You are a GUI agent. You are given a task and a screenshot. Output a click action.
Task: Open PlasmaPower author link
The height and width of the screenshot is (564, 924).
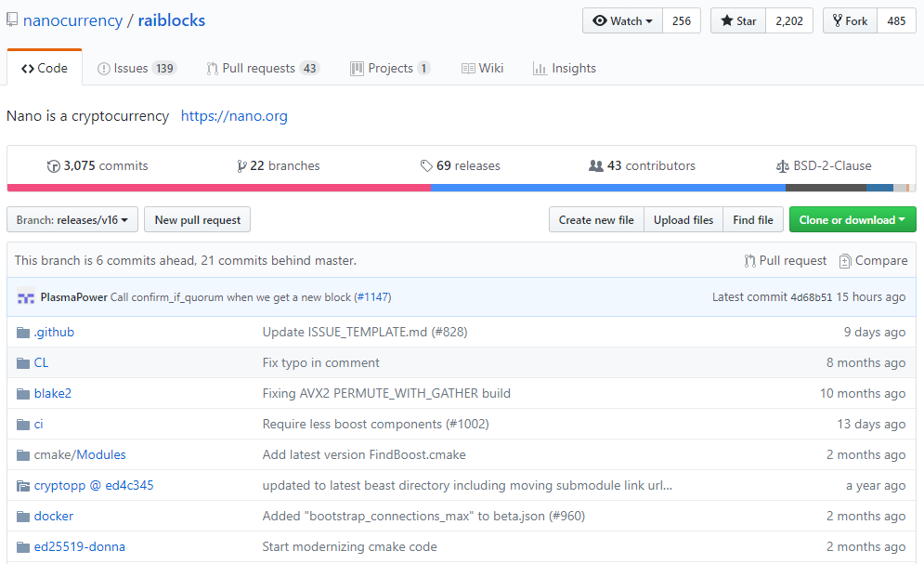click(73, 297)
